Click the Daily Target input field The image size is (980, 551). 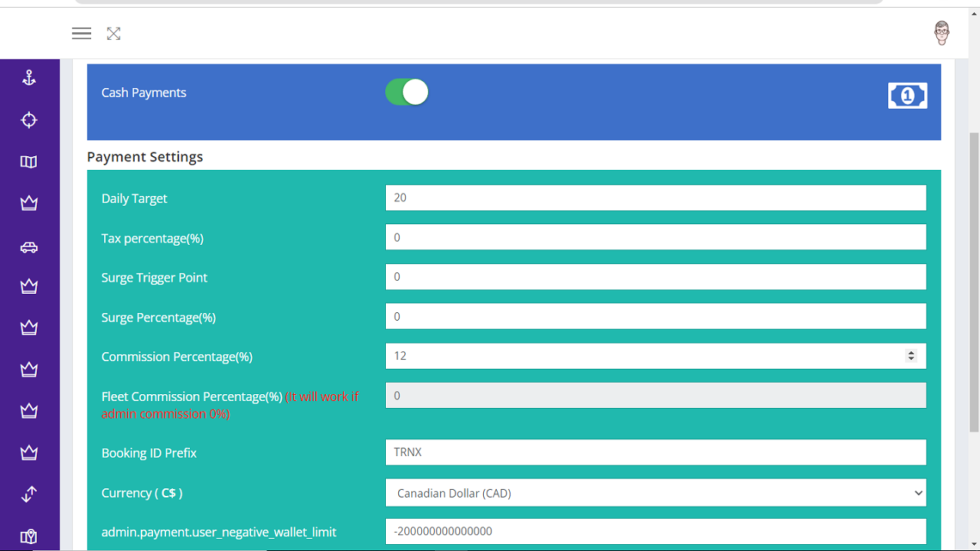coord(655,197)
